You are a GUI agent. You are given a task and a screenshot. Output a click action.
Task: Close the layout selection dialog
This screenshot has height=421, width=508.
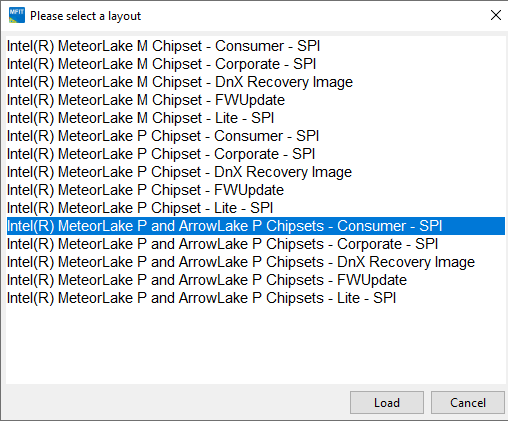point(496,15)
